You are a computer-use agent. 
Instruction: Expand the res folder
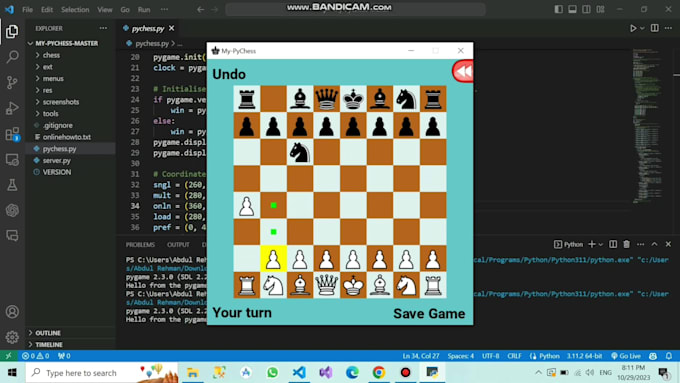[47, 90]
